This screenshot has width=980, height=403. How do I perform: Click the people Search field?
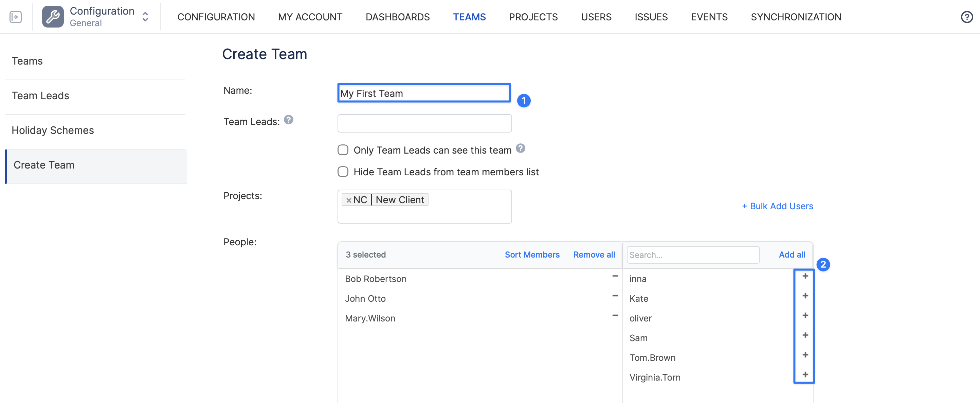[x=693, y=255]
